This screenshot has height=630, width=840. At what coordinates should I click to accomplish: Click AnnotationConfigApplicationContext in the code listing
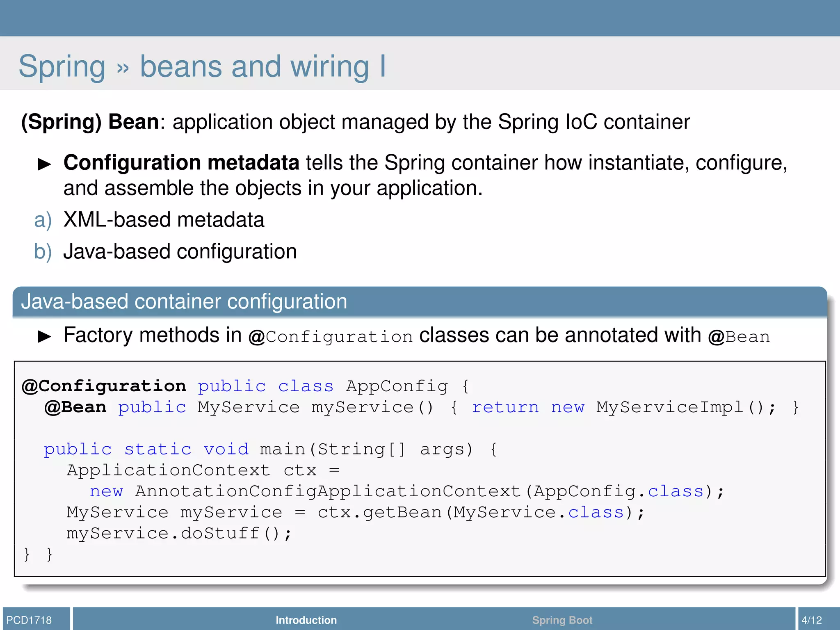point(327,491)
